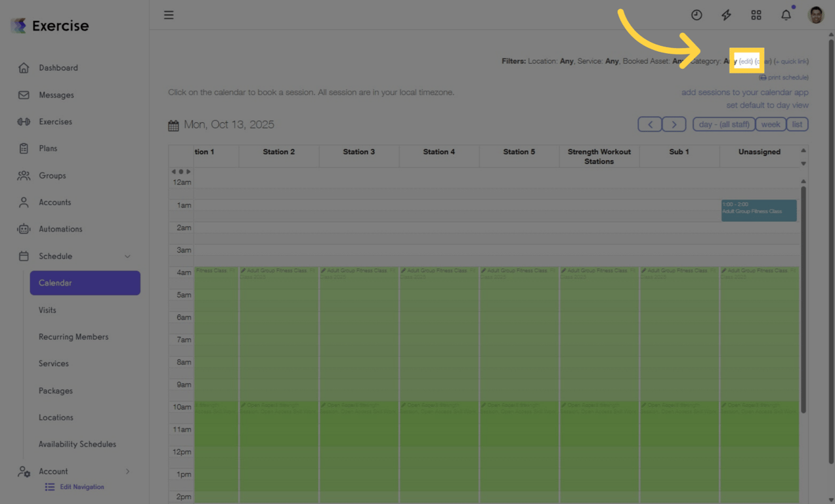Open the Exercises section
Viewport: 835px width, 504px height.
[56, 121]
